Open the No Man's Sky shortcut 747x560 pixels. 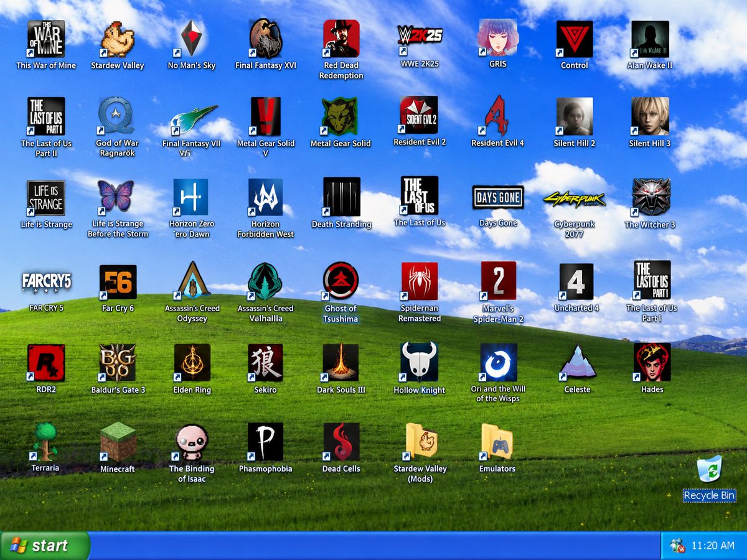191,39
